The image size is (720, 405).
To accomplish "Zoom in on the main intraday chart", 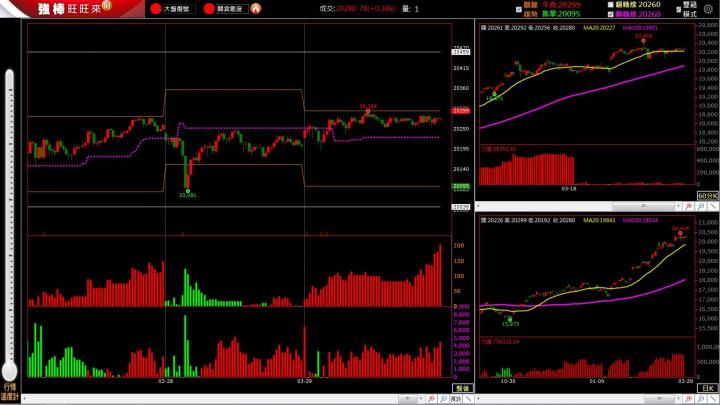I will pos(430,398).
